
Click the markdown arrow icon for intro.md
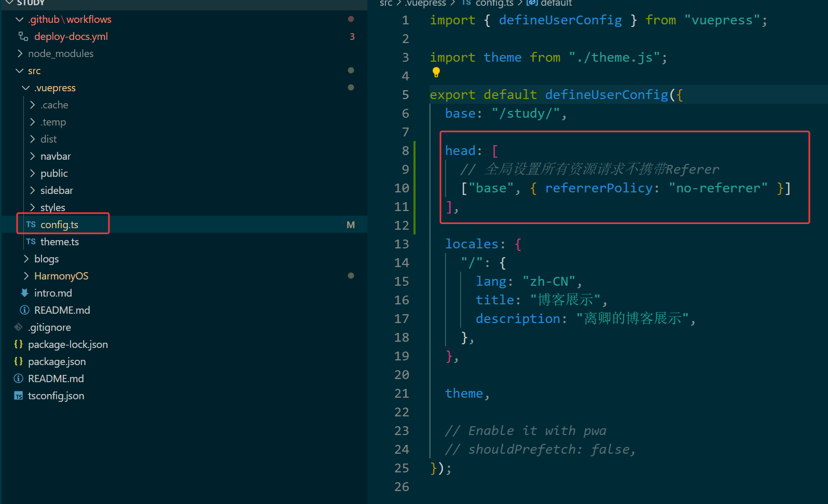24,293
